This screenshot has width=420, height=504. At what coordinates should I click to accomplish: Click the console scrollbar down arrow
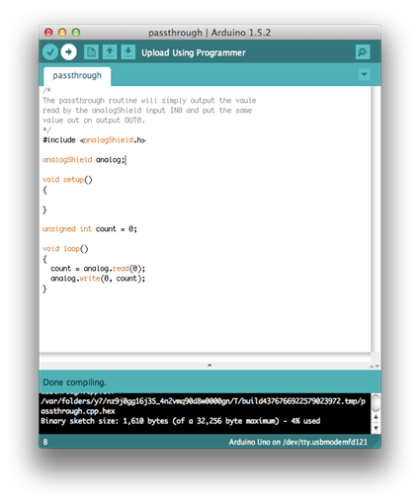(x=376, y=428)
